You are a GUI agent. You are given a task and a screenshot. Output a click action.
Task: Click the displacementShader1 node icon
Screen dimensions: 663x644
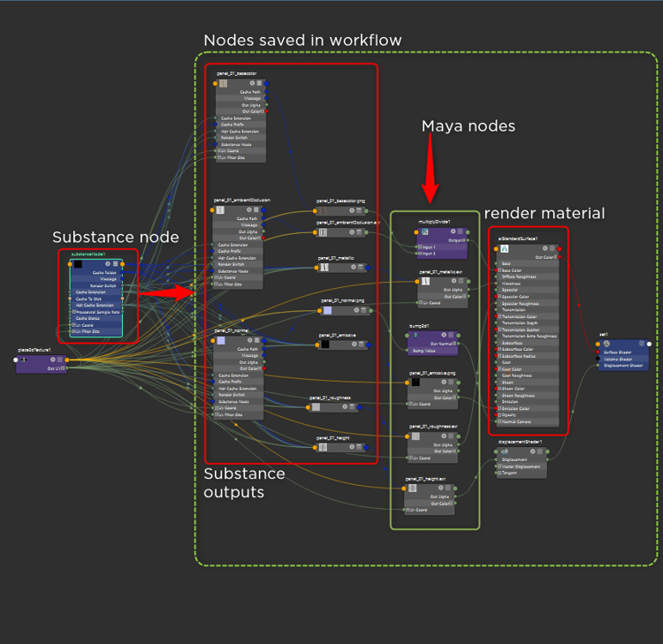pyautogui.click(x=504, y=451)
